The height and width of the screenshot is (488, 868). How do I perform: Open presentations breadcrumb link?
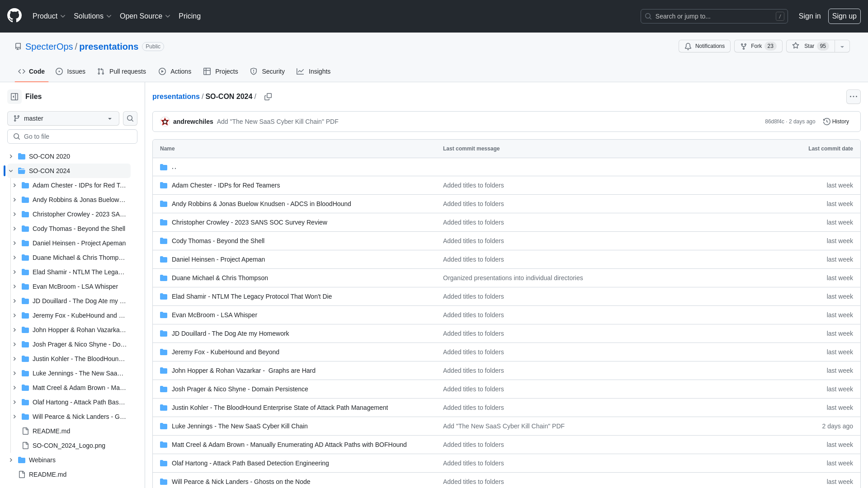176,97
